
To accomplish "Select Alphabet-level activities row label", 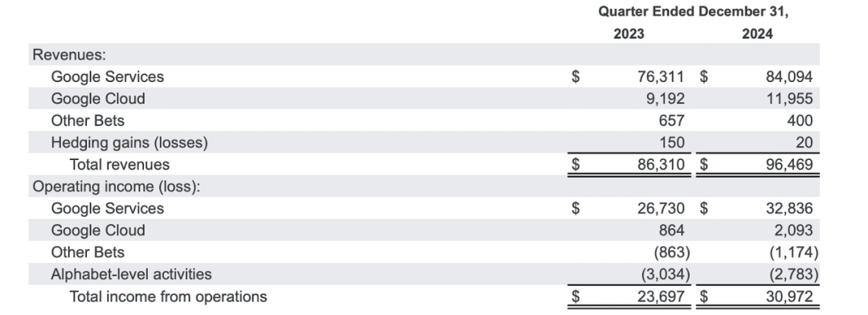I will click(131, 274).
